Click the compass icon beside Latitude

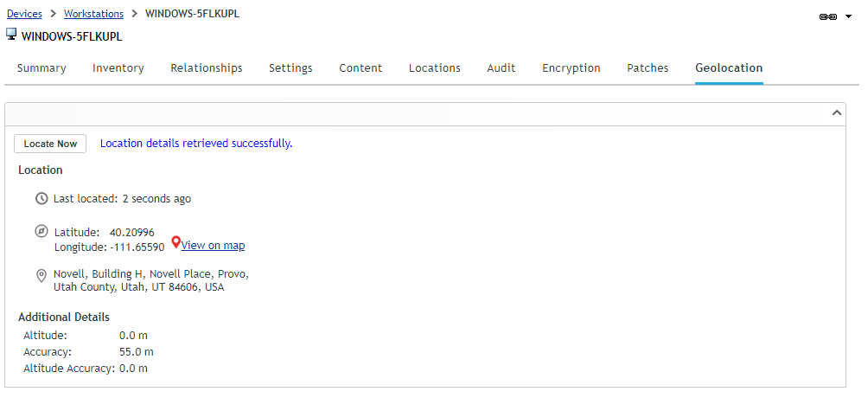pyautogui.click(x=41, y=231)
